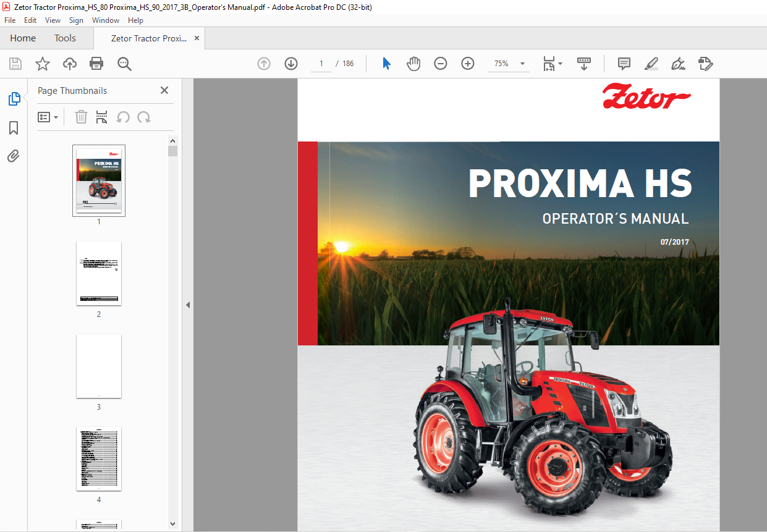Close the Page Thumbnails panel
The image size is (767, 532).
(x=164, y=90)
